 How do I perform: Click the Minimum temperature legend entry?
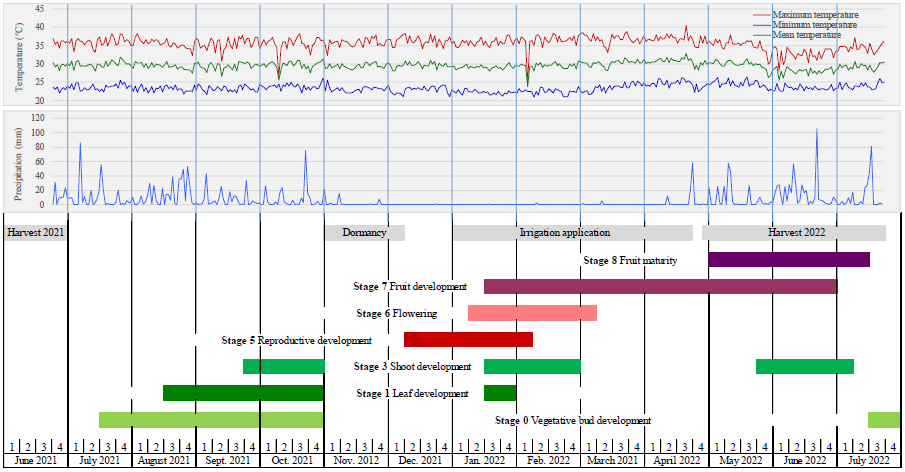tap(815, 24)
